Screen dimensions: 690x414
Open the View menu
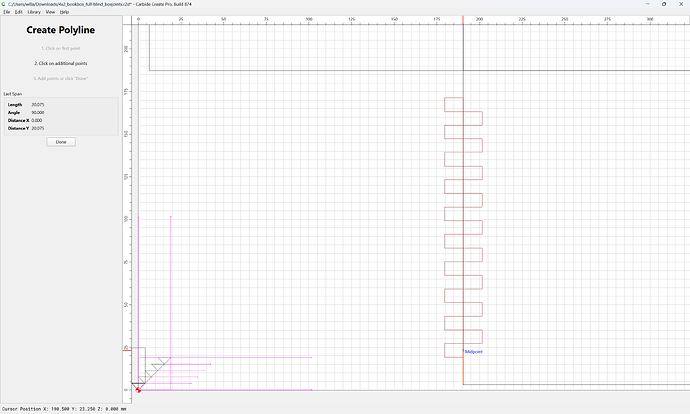click(50, 12)
